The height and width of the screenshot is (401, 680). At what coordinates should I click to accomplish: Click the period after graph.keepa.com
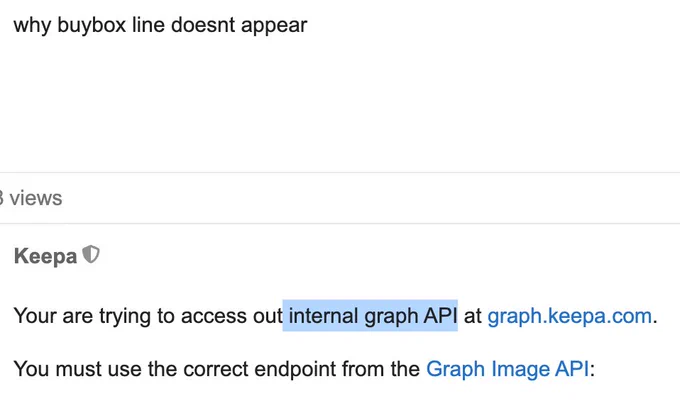point(655,321)
